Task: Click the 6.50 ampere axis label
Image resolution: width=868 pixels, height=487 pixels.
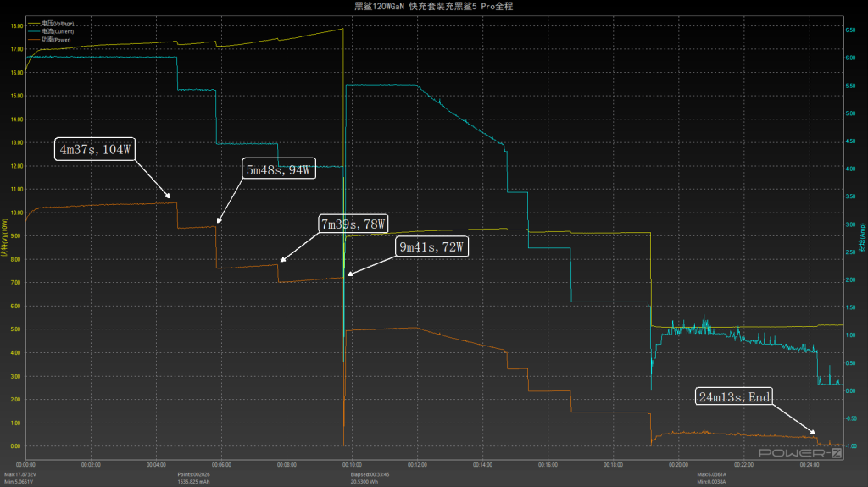Action: click(x=850, y=30)
